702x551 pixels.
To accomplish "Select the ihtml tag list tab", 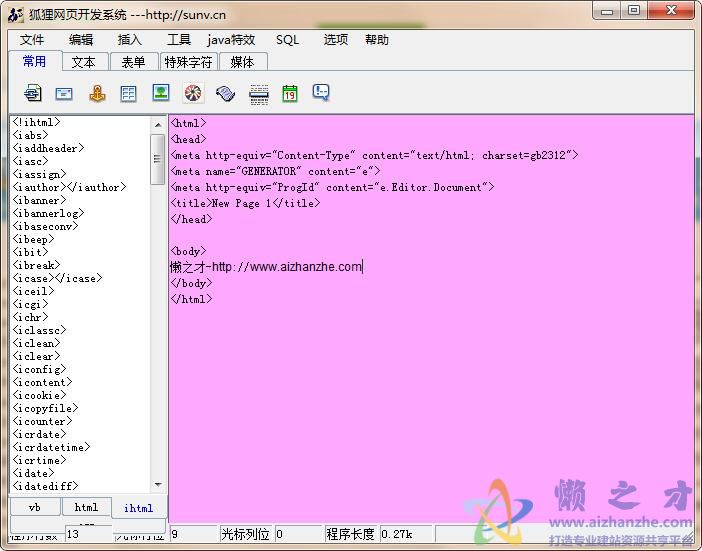I will point(139,508).
